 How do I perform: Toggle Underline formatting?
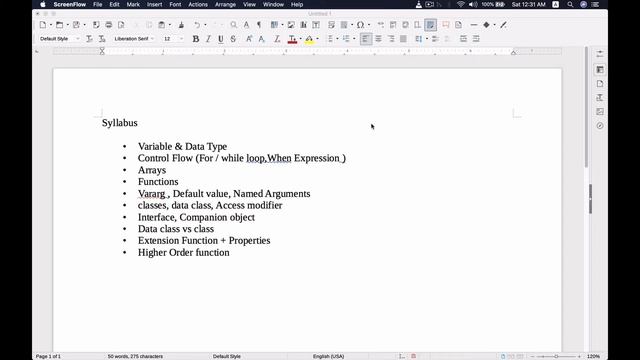[221, 39]
